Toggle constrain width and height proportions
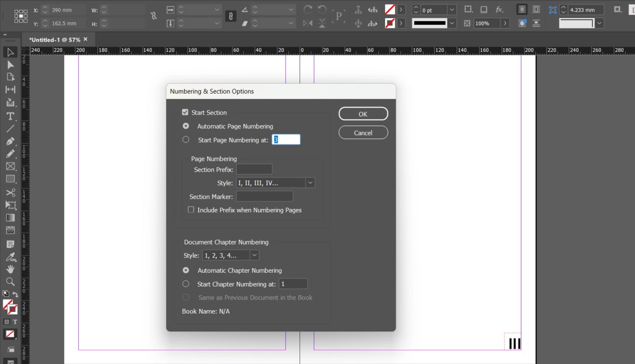 (154, 16)
